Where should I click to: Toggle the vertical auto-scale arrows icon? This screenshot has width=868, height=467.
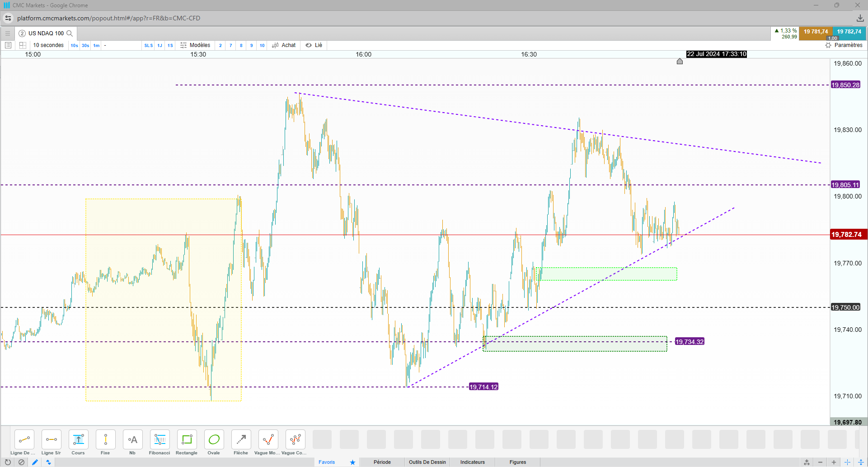[861, 462]
